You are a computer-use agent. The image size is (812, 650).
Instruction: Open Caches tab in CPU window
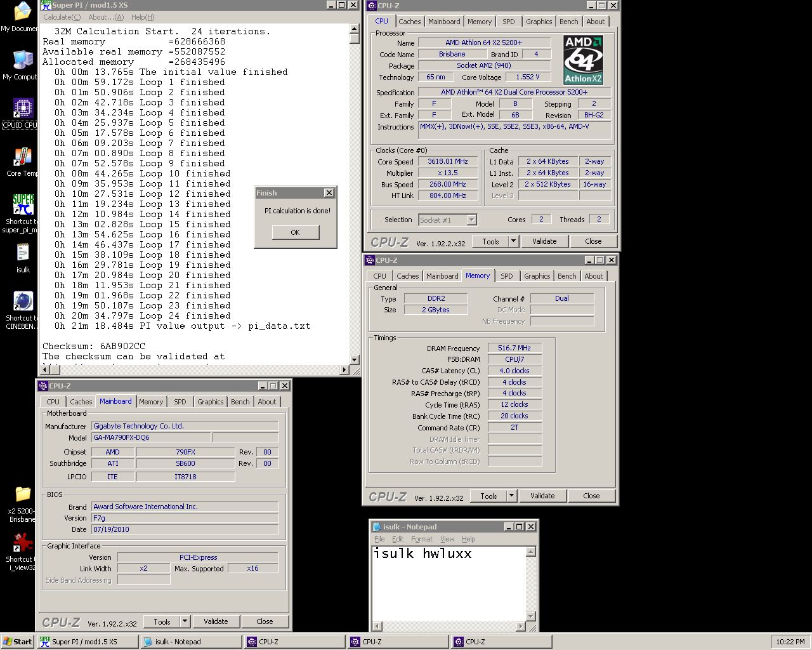tap(410, 22)
